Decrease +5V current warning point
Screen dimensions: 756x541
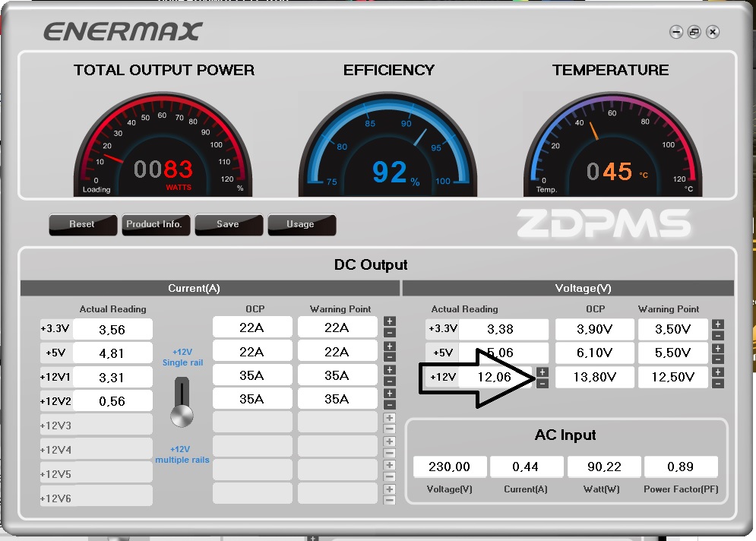point(390,357)
